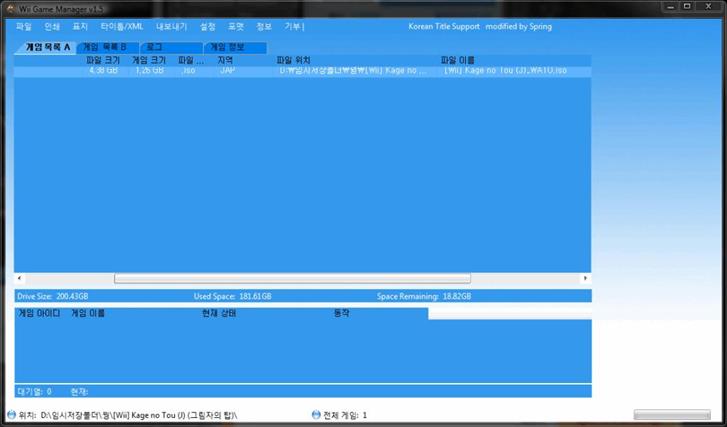Open the 표시 menu
This screenshot has width=727, height=427.
click(80, 26)
